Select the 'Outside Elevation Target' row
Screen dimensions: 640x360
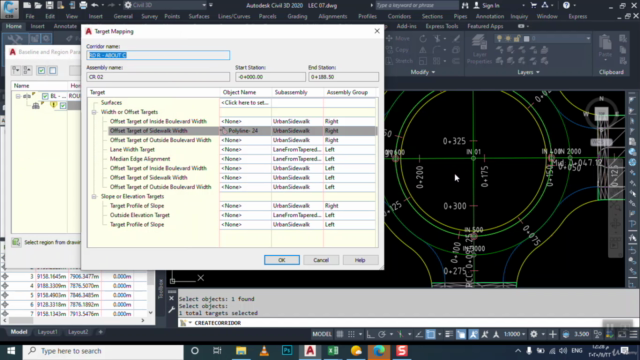coord(232,215)
